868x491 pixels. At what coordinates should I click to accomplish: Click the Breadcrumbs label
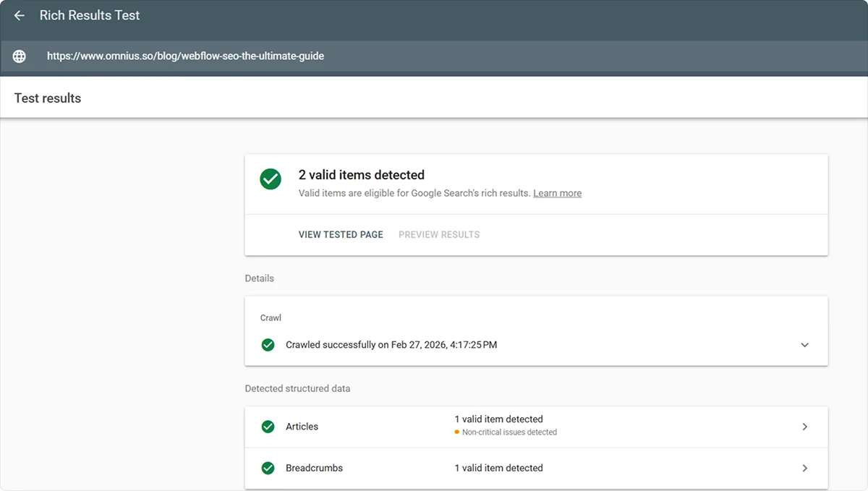tap(314, 468)
